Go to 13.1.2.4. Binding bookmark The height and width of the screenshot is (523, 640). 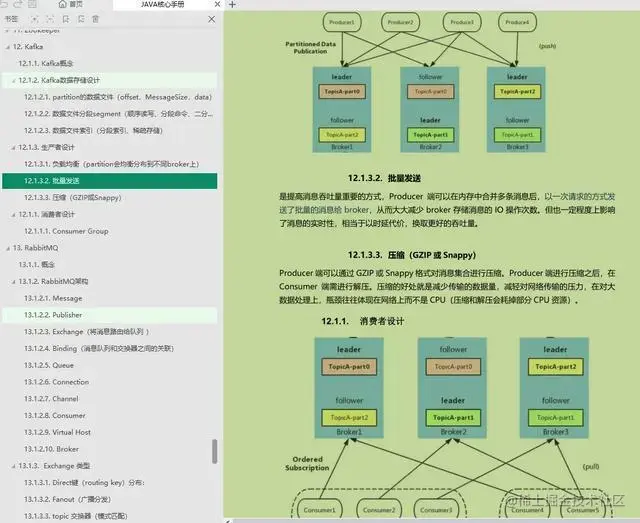tap(99, 348)
